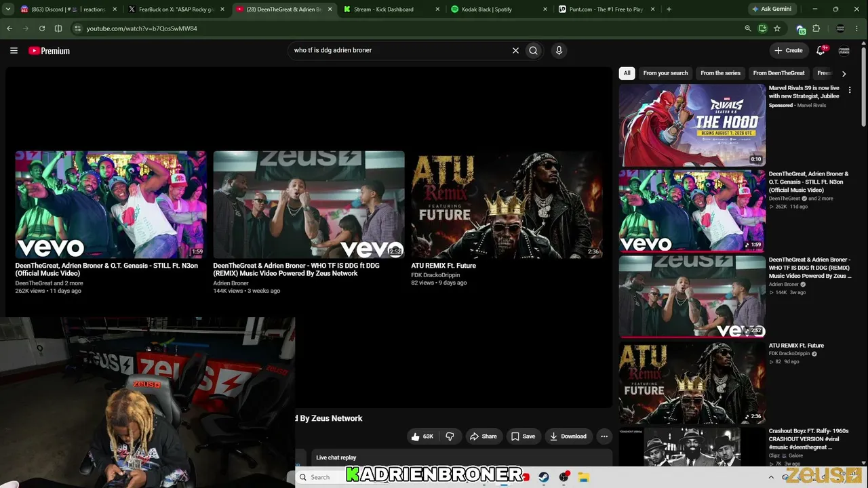Open the Adrien Broner channel under end-screen video

(x=231, y=283)
